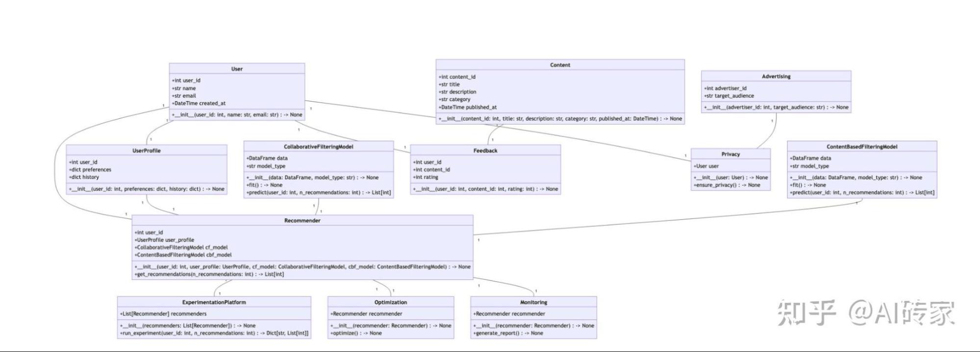Select the ExperimentationPlatform class header
980x352 pixels.
click(x=214, y=302)
